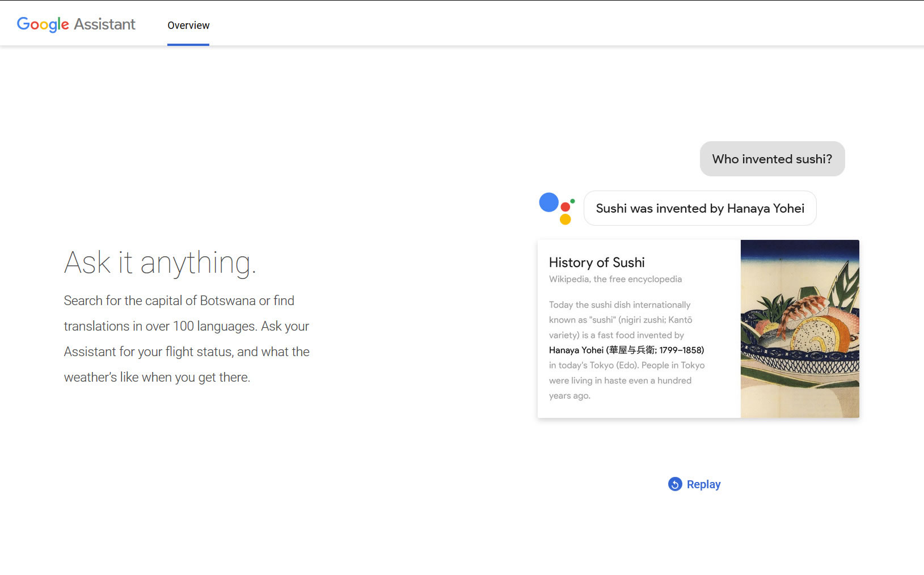Screen dimensions: 924x575
Task: Click the blue circle of the Assistant logo
Action: (549, 202)
